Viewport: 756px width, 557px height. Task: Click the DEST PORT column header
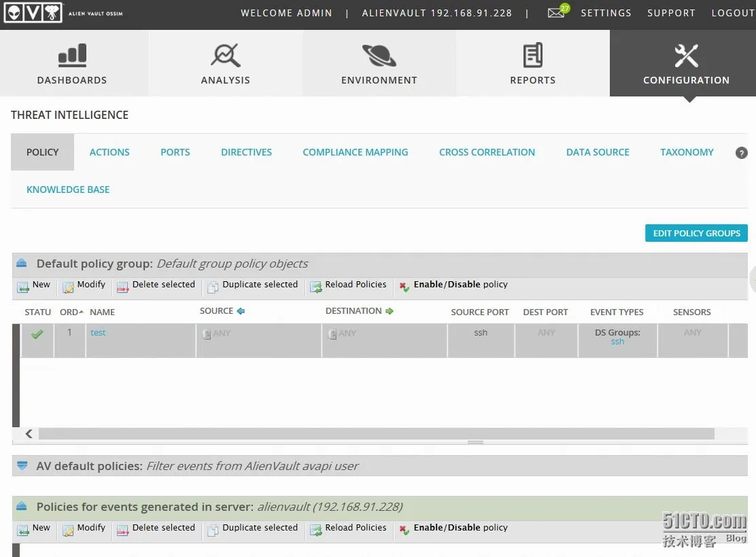[x=545, y=312]
